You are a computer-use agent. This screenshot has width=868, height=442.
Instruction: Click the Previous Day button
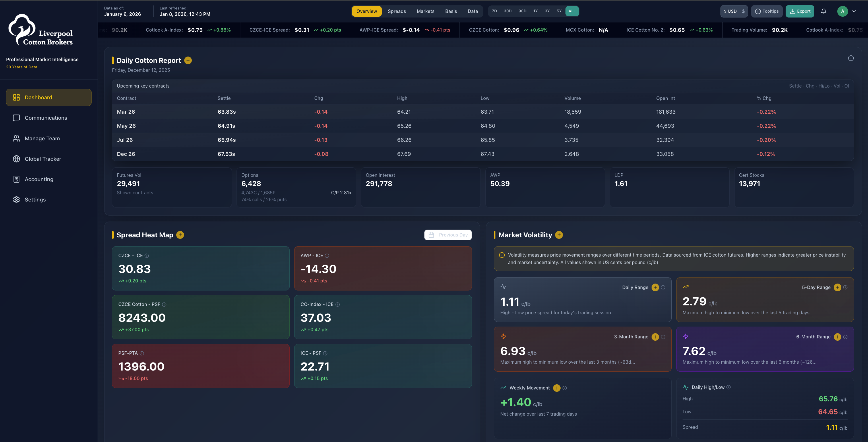pyautogui.click(x=448, y=235)
